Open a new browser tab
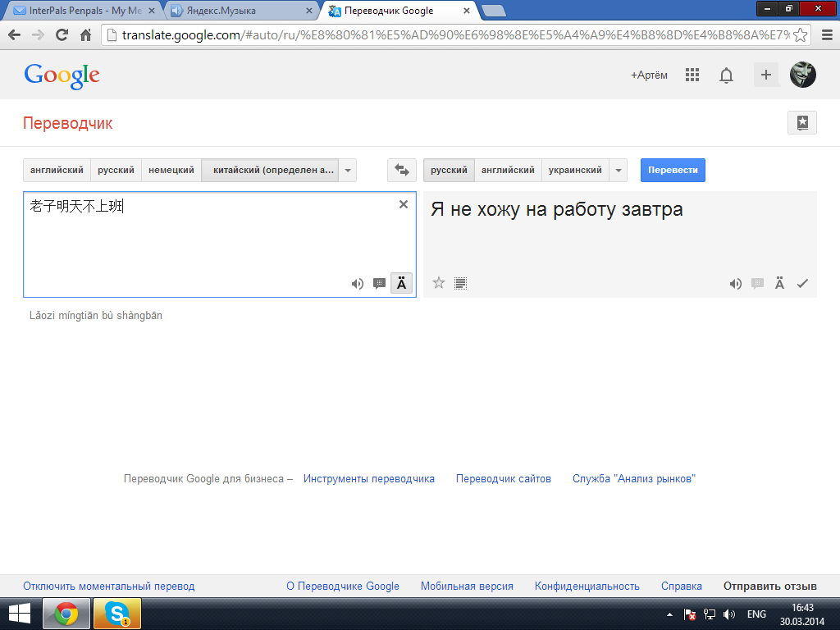Image resolution: width=840 pixels, height=630 pixels. click(x=493, y=10)
